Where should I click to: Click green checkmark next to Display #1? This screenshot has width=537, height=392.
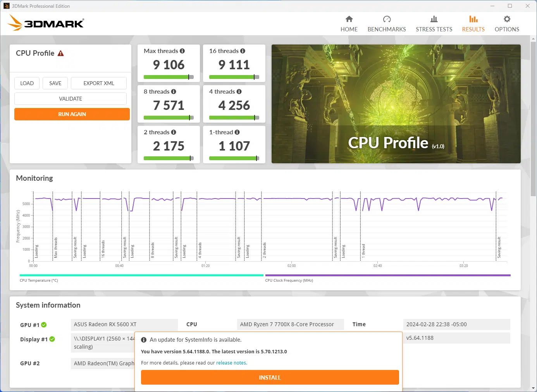[x=52, y=339]
